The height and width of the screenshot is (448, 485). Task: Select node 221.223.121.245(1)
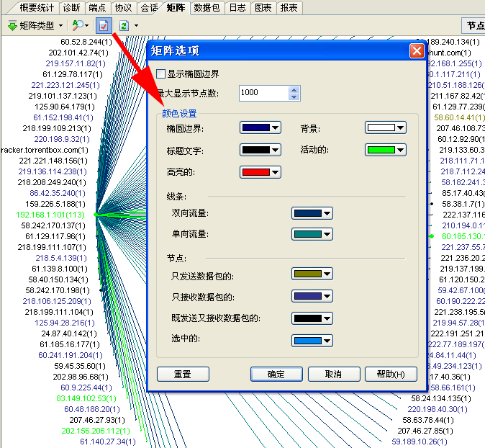[65, 85]
